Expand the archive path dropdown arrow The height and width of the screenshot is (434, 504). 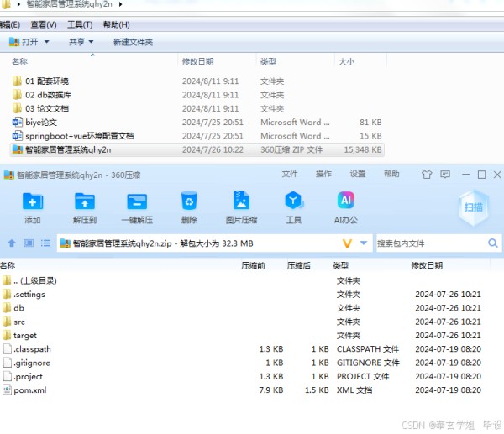(x=364, y=243)
